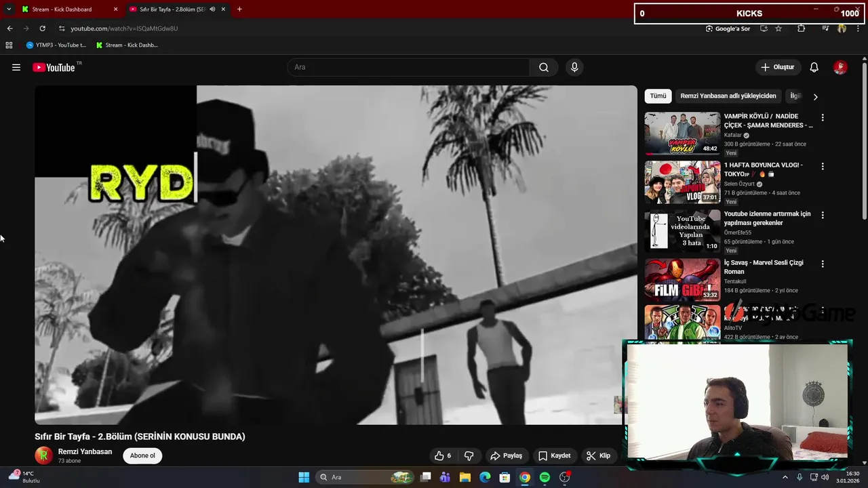868x488 pixels.
Task: Open the YouTube account avatar menu
Action: tap(840, 67)
